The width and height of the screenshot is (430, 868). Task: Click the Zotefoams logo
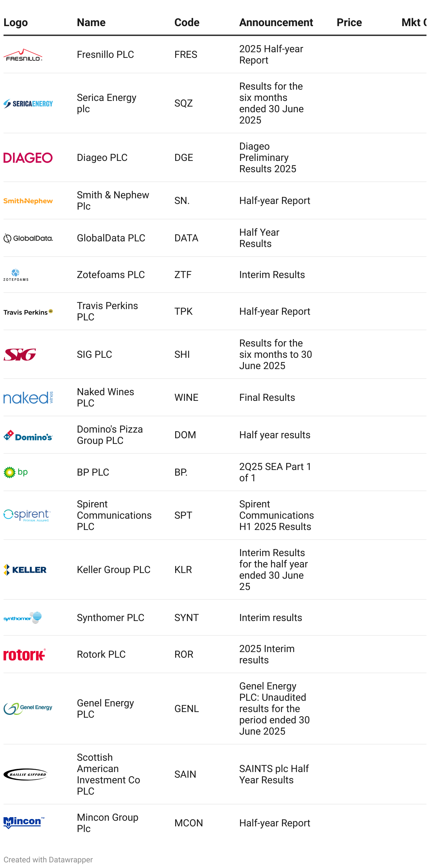click(x=16, y=275)
